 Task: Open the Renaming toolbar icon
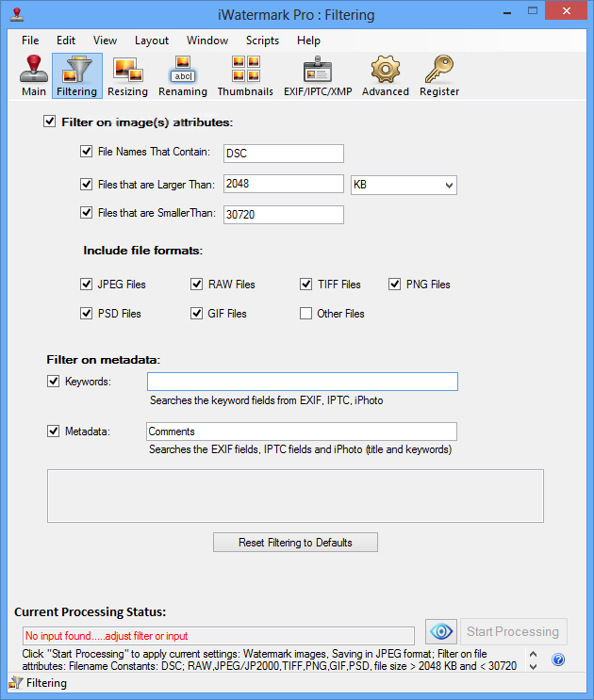pos(183,75)
